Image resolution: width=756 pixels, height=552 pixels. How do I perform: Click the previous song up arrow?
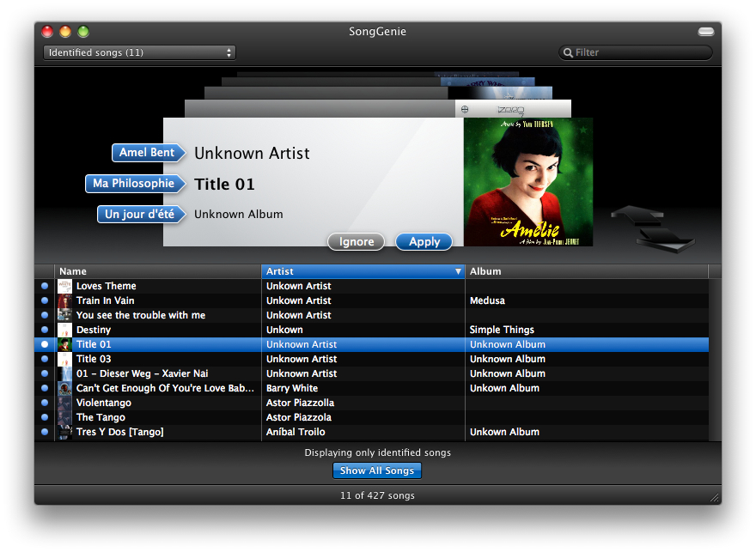tap(637, 215)
